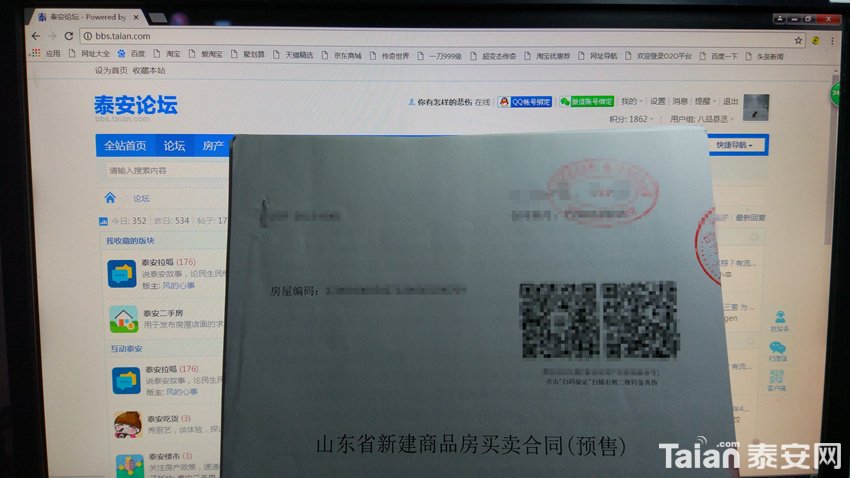Screen dimensions: 850x478
Task: Open the 论坛 navigation tab
Action: 175,146
